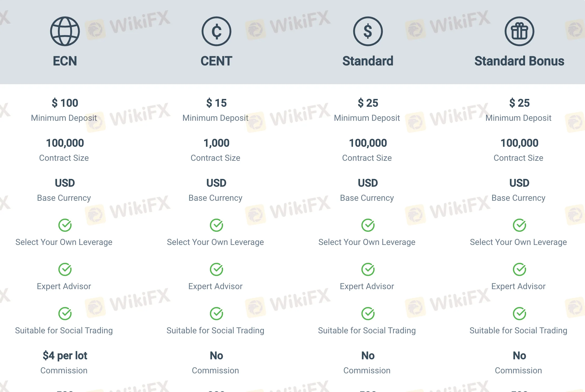Click the ECN globe icon
Image resolution: width=585 pixels, height=392 pixels.
[65, 31]
